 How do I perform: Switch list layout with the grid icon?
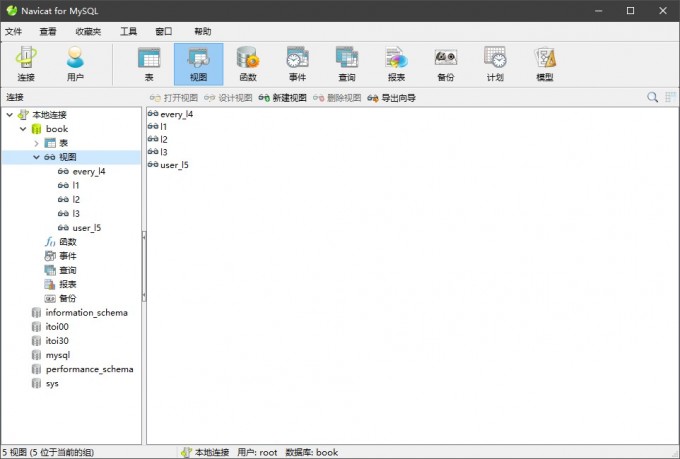click(670, 97)
